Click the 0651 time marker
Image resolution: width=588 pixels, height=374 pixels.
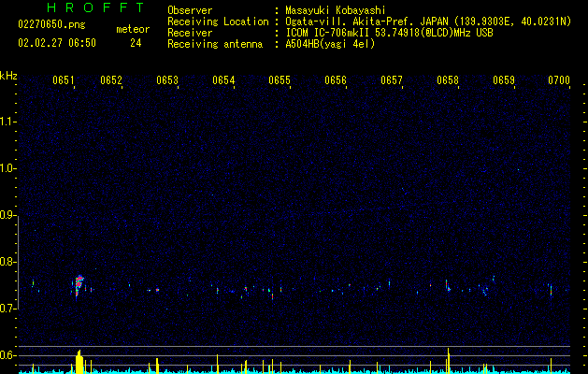[x=64, y=80]
